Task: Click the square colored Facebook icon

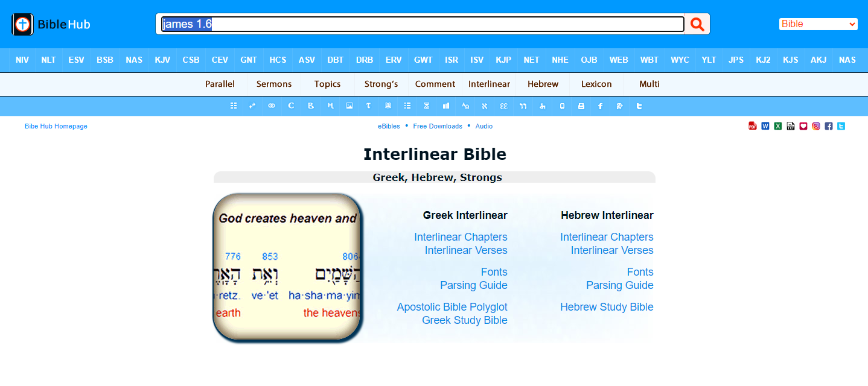Action: pyautogui.click(x=829, y=126)
